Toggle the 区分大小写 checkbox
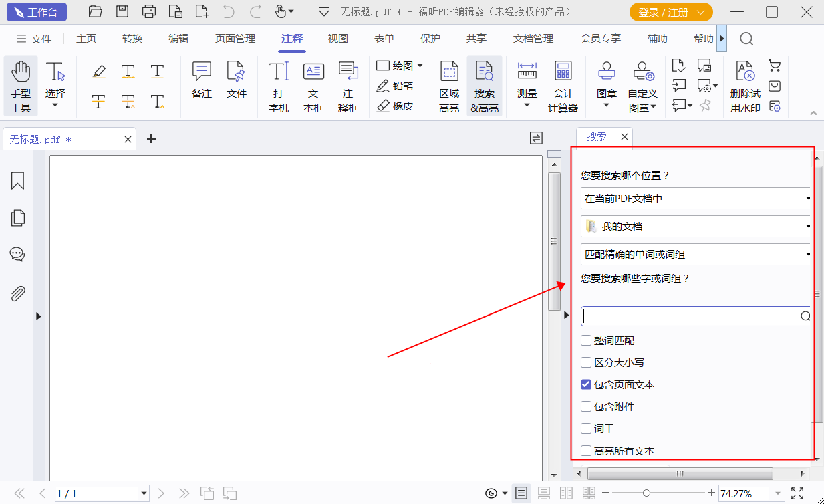This screenshot has width=824, height=504. [x=586, y=362]
